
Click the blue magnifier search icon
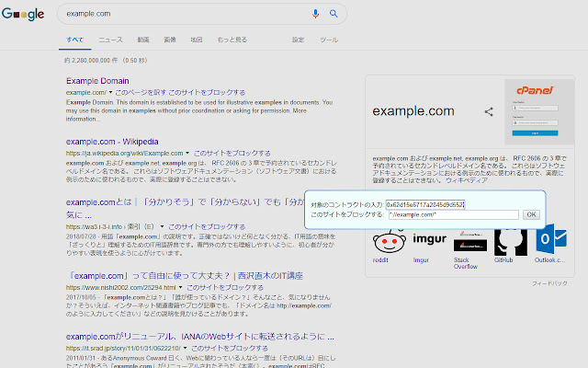[x=334, y=14]
